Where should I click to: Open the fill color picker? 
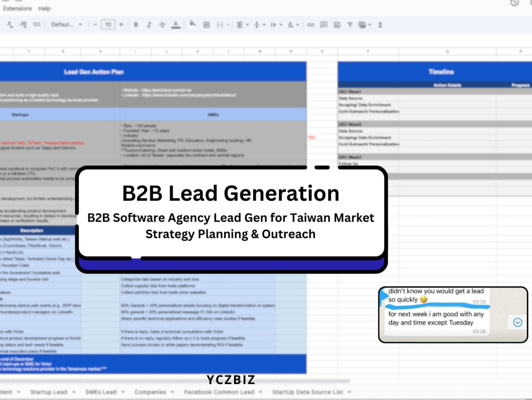click(193, 24)
